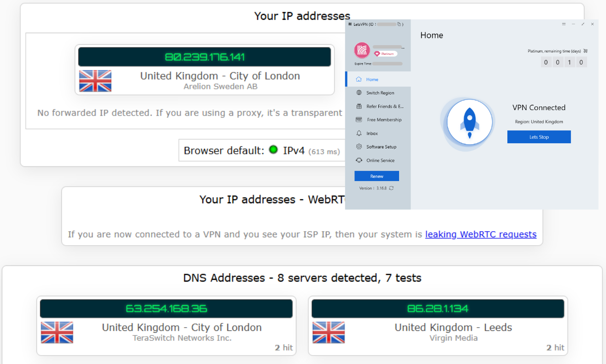Copy the LetsVPN ID with copy icon
This screenshot has height=364, width=606.
399,24
